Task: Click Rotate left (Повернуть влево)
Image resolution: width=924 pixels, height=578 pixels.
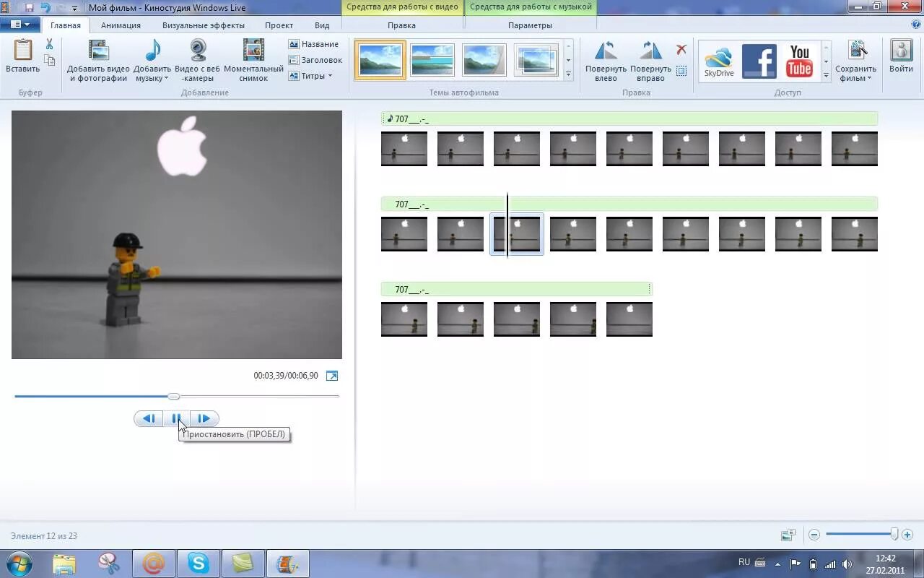Action: coord(606,61)
